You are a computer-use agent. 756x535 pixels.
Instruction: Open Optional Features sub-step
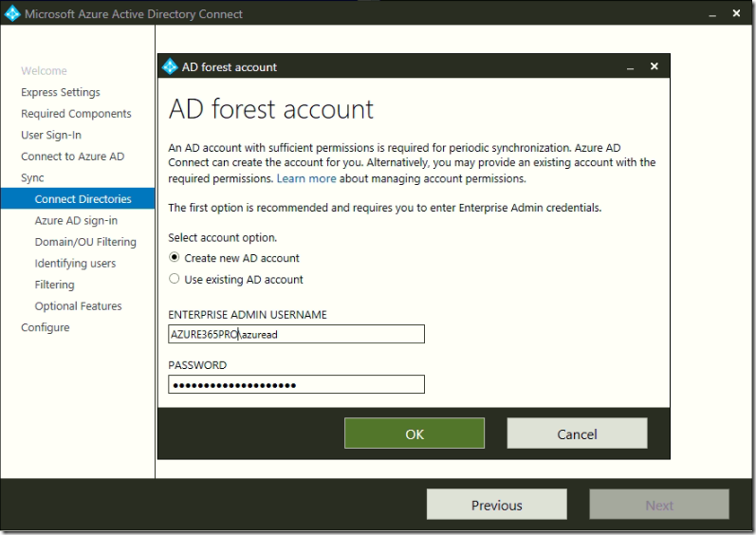(78, 306)
